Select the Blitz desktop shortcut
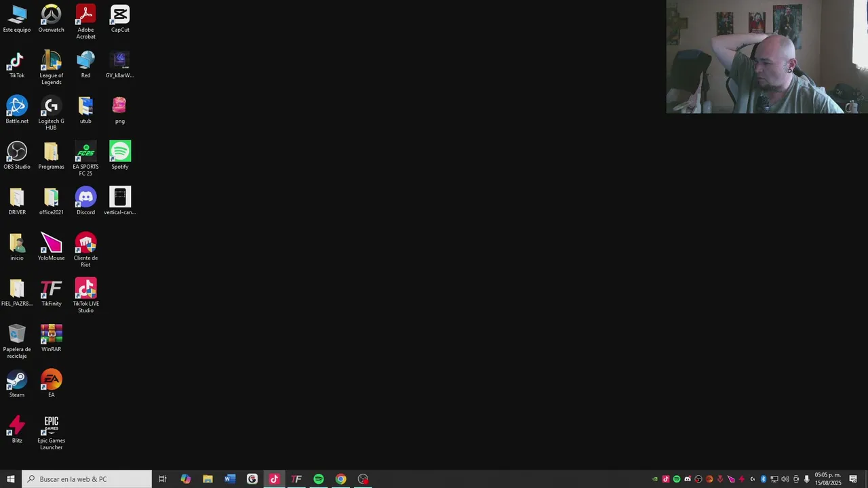Viewport: 868px width, 488px height. pos(17,430)
